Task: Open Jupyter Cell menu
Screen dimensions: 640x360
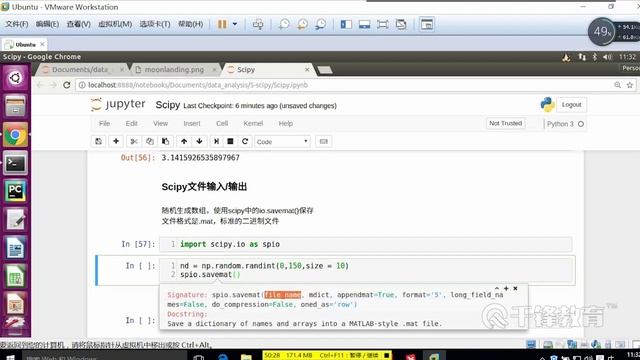Action: pos(222,123)
